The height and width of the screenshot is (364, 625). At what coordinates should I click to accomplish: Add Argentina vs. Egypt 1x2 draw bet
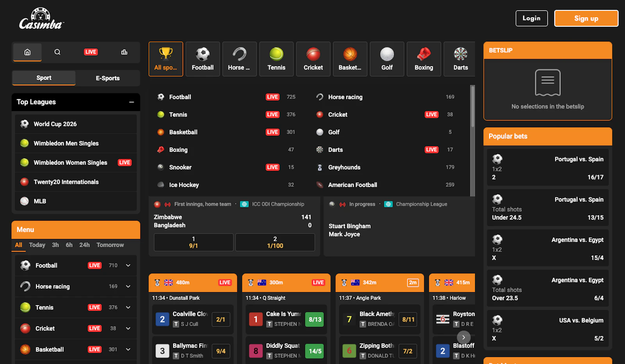pos(548,248)
